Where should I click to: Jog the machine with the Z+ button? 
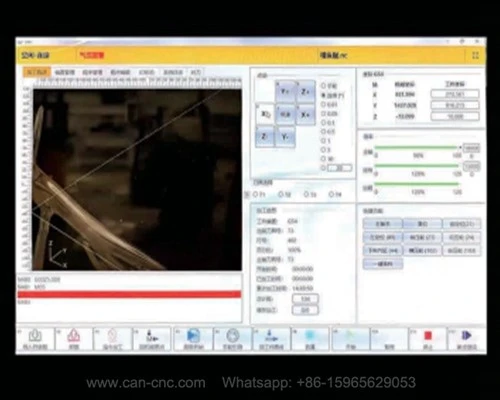(x=306, y=91)
